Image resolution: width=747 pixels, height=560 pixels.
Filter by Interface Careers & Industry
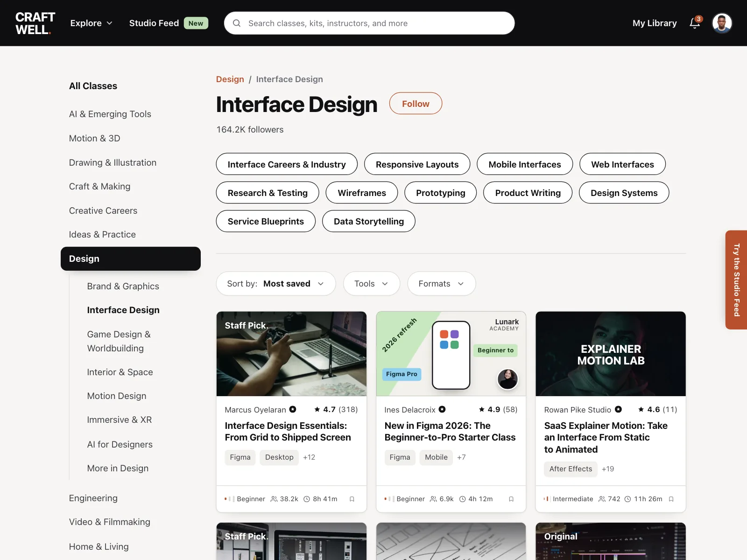[x=287, y=164]
